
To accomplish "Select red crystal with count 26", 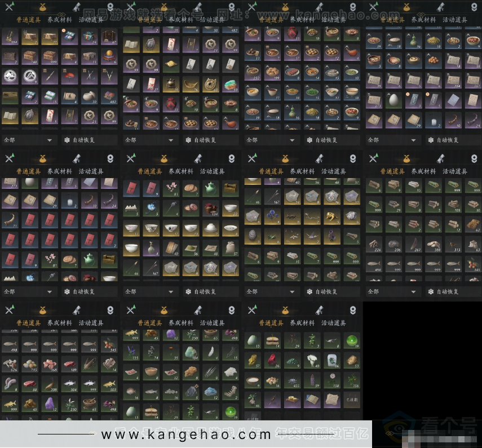I will coord(272,360).
